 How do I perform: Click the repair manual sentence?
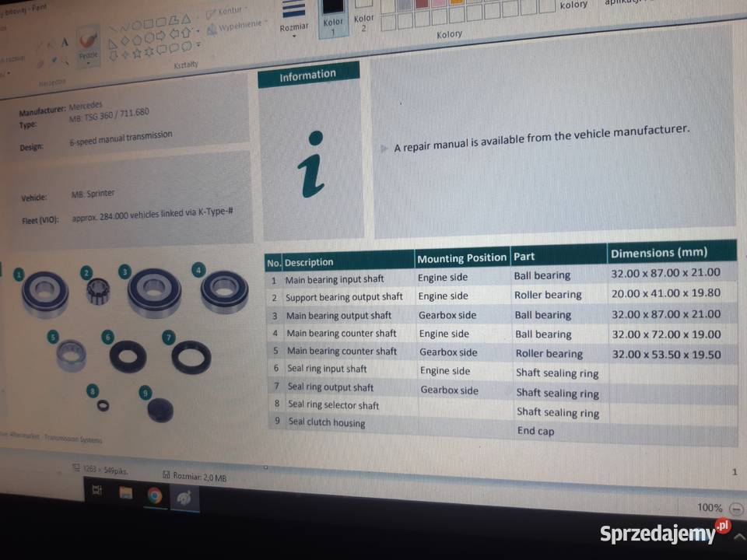tap(542, 138)
